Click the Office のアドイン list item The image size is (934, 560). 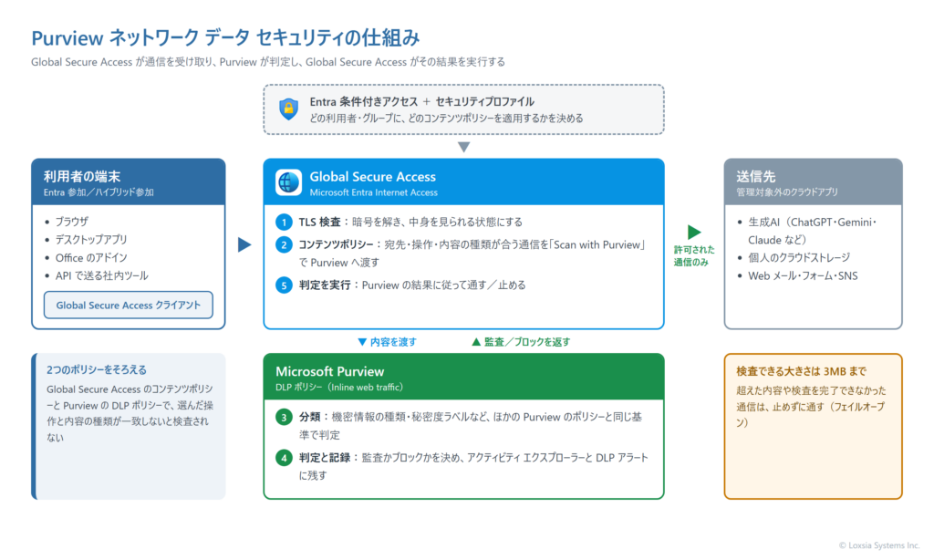[91, 258]
